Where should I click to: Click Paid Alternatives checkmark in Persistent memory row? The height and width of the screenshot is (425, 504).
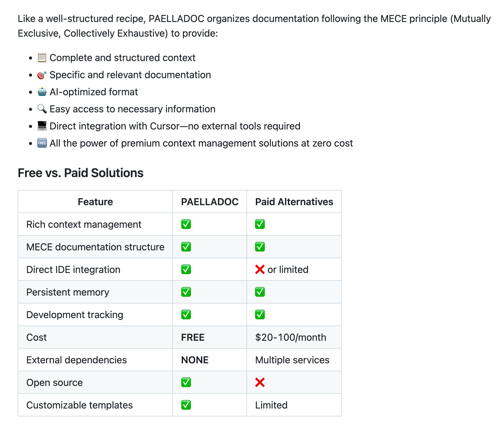[x=260, y=292]
